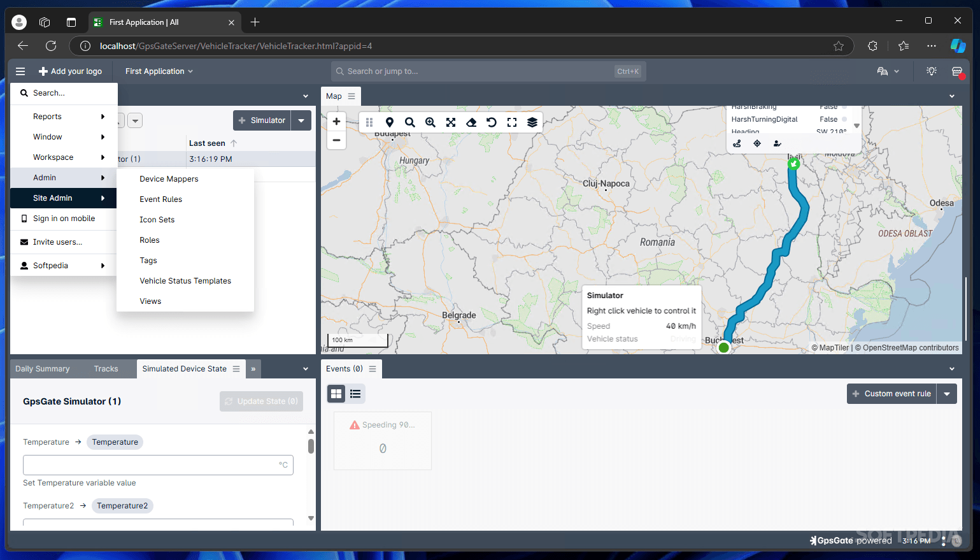
Task: Click the green marker at Iasi on map
Action: (793, 164)
